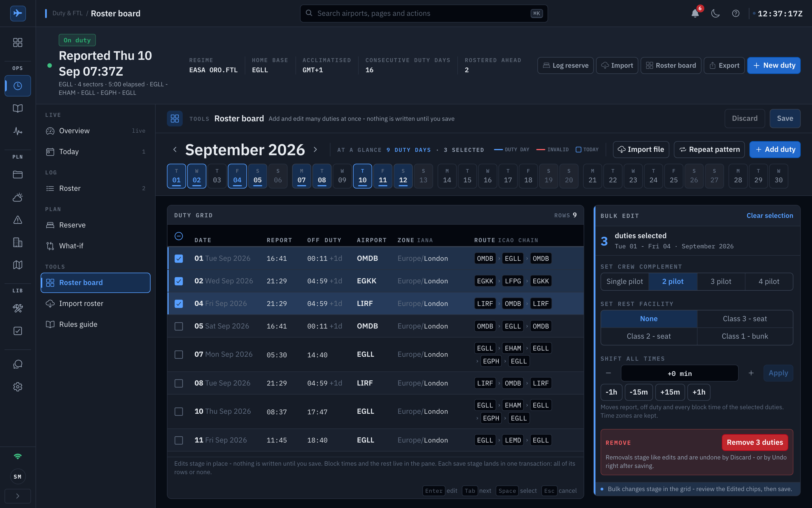Click Repeat pattern button

pyautogui.click(x=709, y=150)
